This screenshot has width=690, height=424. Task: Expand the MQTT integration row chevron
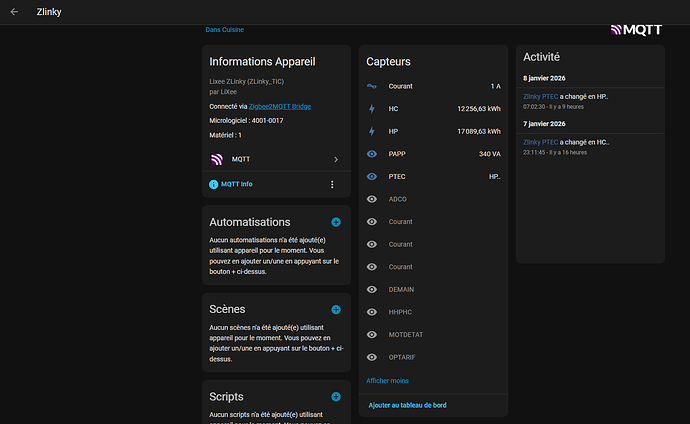tap(335, 159)
